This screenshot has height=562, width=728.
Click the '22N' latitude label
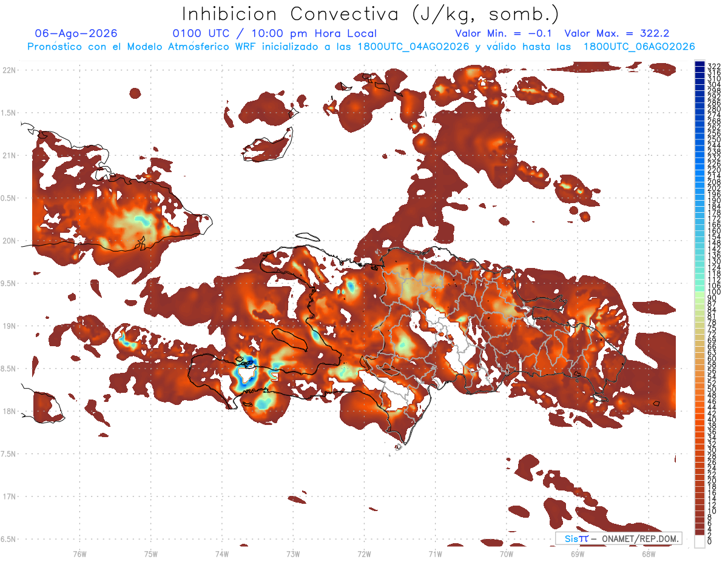tap(9, 70)
